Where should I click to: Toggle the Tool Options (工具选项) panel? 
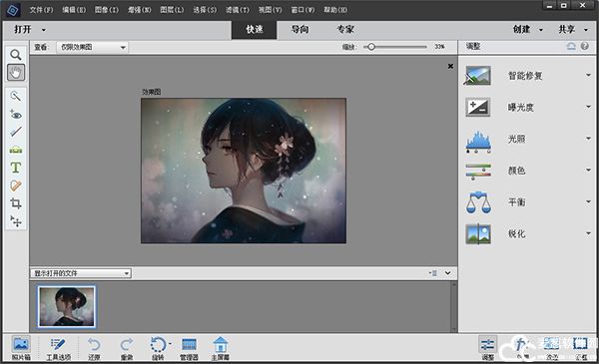pyautogui.click(x=59, y=348)
